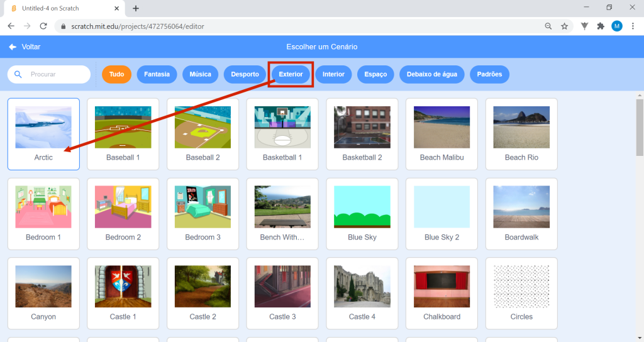Viewport: 644px width, 342px height.
Task: Choose the Blue Sky backdrop
Action: [362, 214]
